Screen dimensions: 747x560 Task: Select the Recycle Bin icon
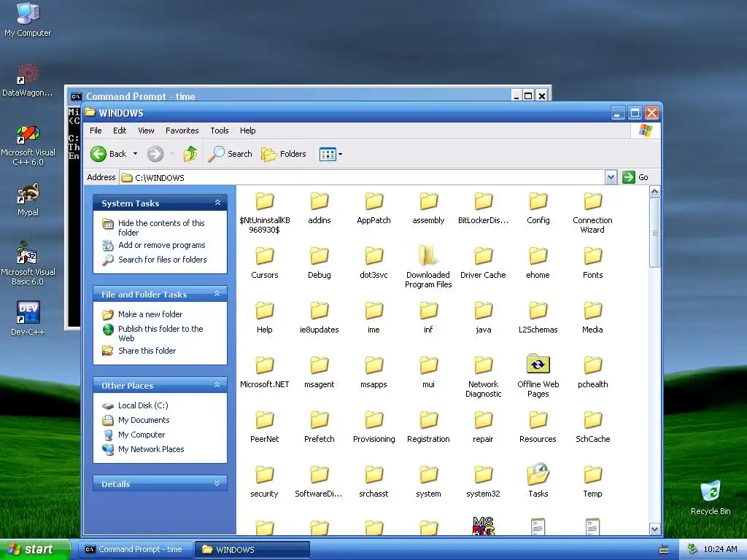711,498
